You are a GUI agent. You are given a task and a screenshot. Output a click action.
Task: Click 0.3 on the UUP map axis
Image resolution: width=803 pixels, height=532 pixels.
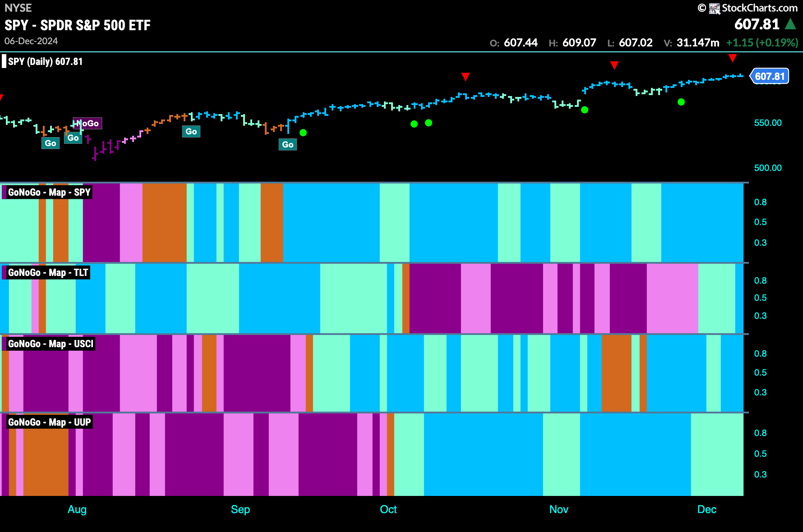click(x=761, y=474)
